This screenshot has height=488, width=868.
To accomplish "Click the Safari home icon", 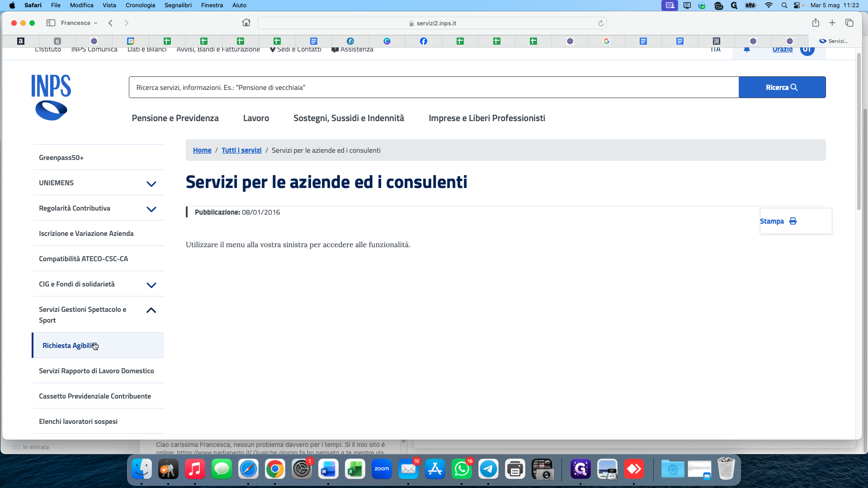I will [246, 23].
